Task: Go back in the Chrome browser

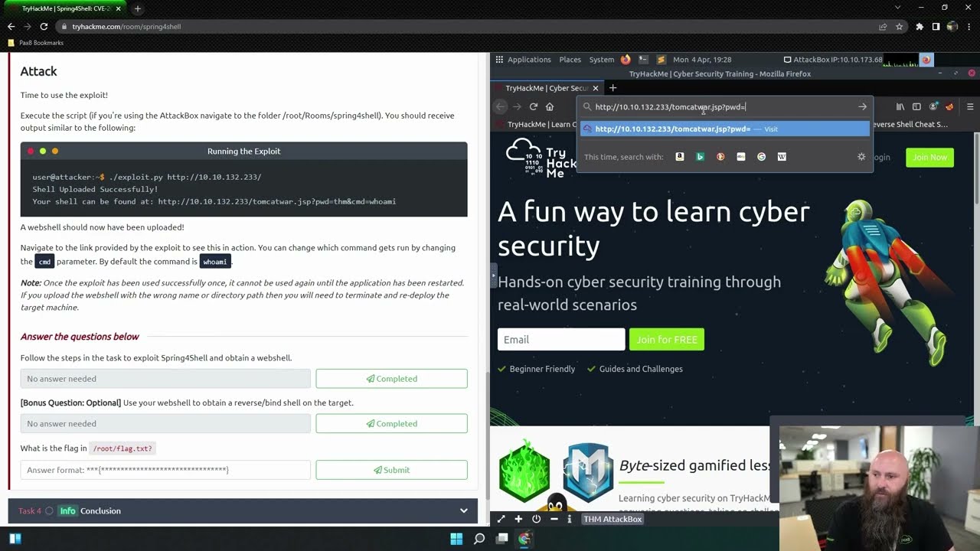Action: [11, 26]
